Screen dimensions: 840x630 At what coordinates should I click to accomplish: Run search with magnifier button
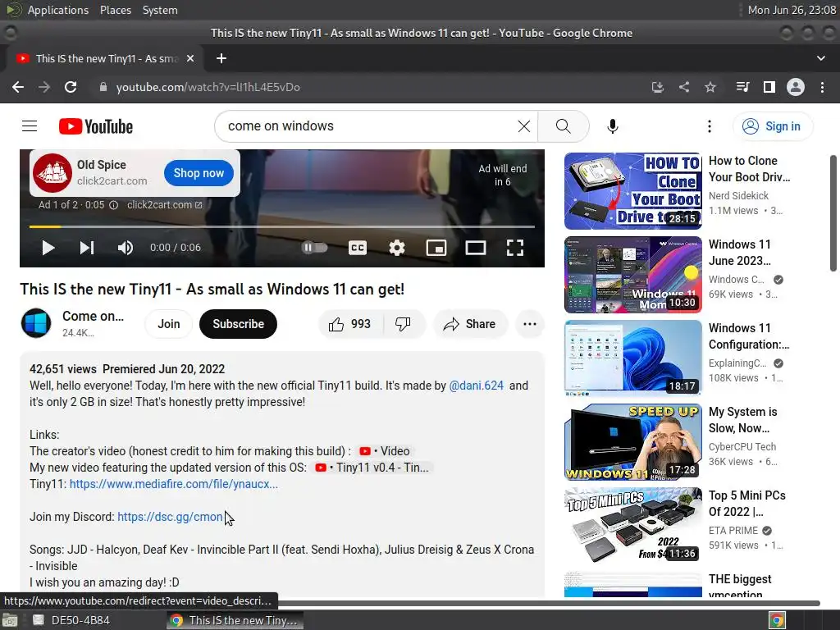coord(563,126)
